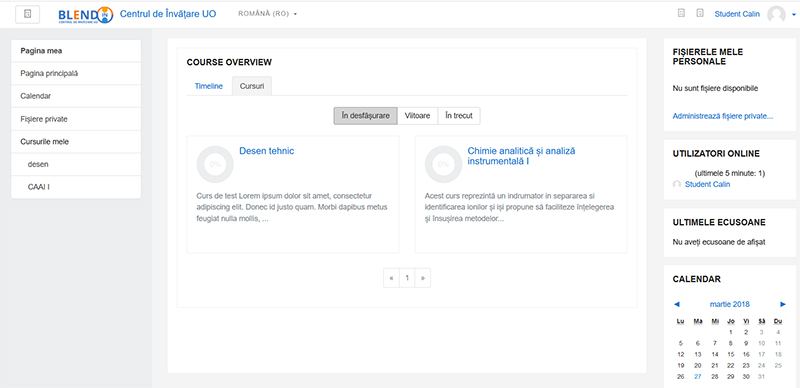The height and width of the screenshot is (388, 800).
Task: Click the Ultimele ecusoane block title
Action: tap(719, 223)
